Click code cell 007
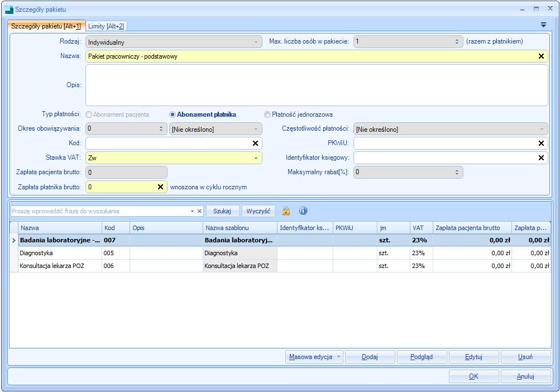The height and width of the screenshot is (392, 560). [116, 240]
